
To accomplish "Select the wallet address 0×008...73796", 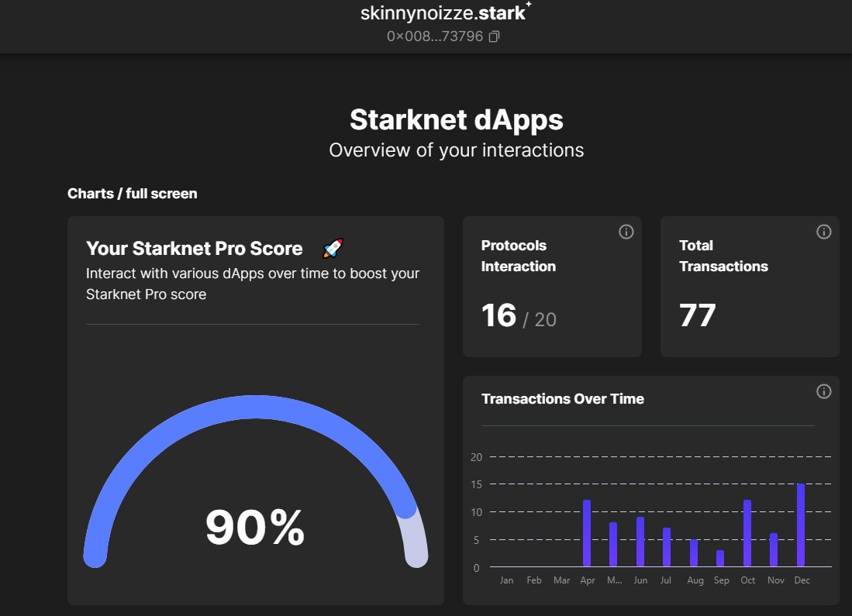I will (435, 36).
